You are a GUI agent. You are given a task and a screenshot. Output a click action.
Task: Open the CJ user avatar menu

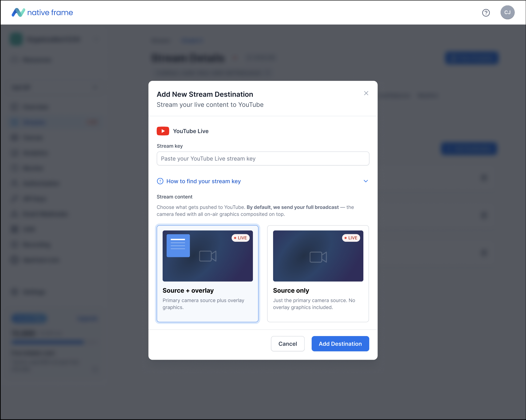click(x=507, y=12)
